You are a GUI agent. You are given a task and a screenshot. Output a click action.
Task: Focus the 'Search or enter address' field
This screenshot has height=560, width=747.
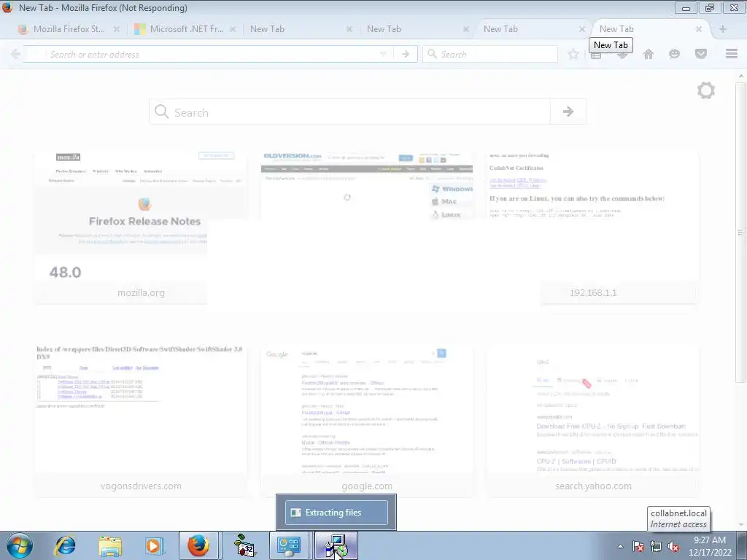209,54
